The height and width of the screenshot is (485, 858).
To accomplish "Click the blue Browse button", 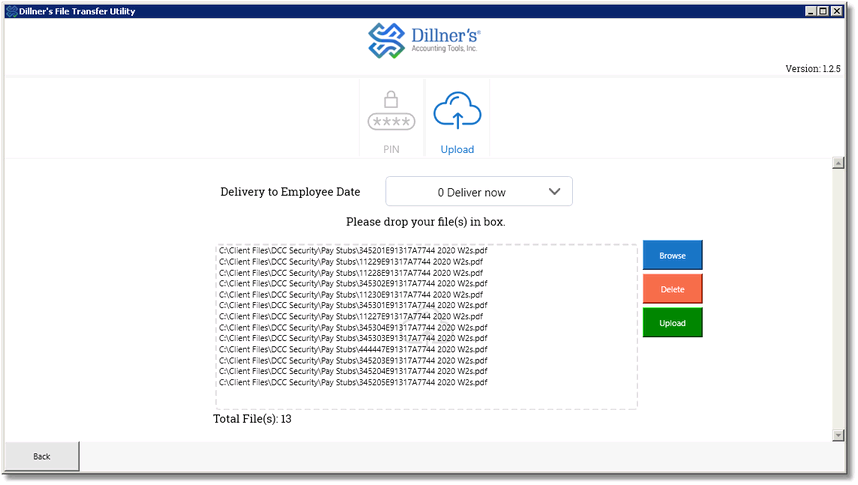I will coord(673,255).
